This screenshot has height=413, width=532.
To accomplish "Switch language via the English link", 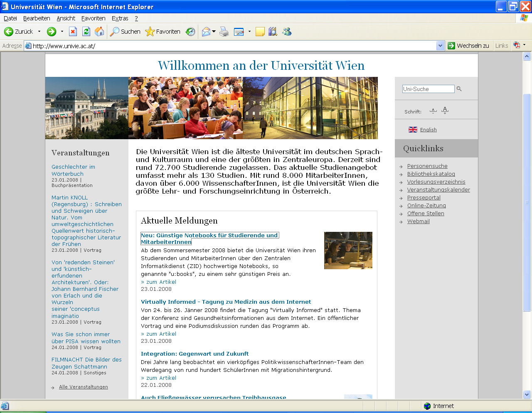I will (428, 130).
